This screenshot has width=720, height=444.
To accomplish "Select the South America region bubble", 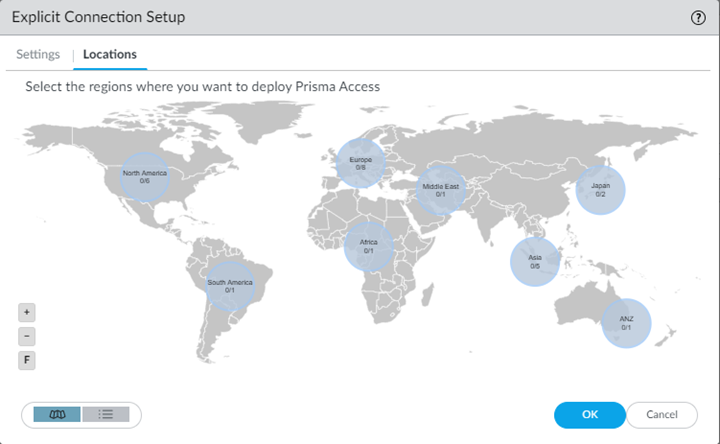I will (230, 286).
